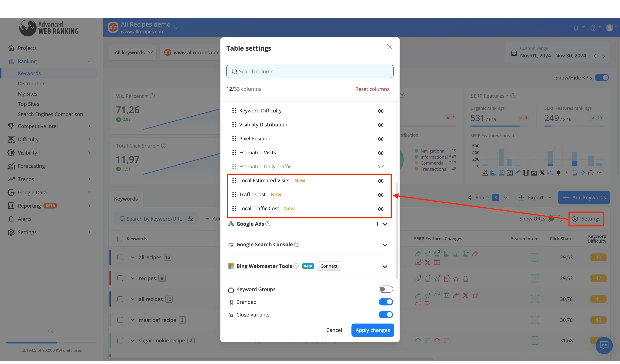Click the Google Ads help icon
The height and width of the screenshot is (364, 620).
268,224
